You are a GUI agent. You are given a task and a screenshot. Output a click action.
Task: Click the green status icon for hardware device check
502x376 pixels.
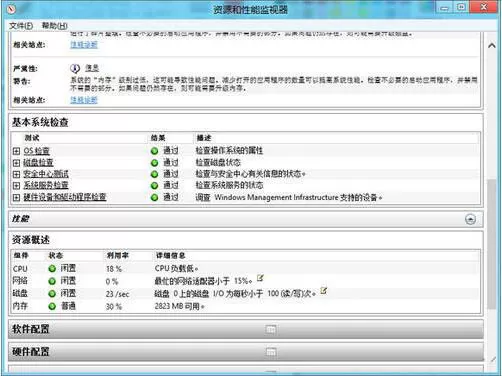click(x=154, y=197)
